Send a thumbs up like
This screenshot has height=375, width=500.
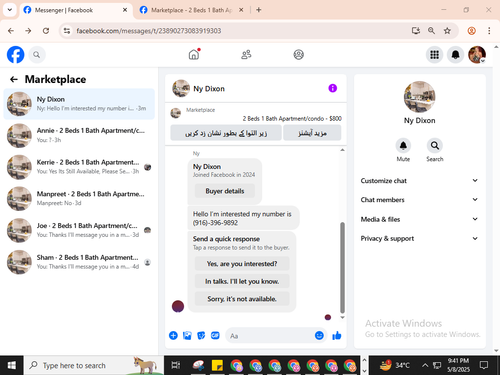(x=337, y=335)
